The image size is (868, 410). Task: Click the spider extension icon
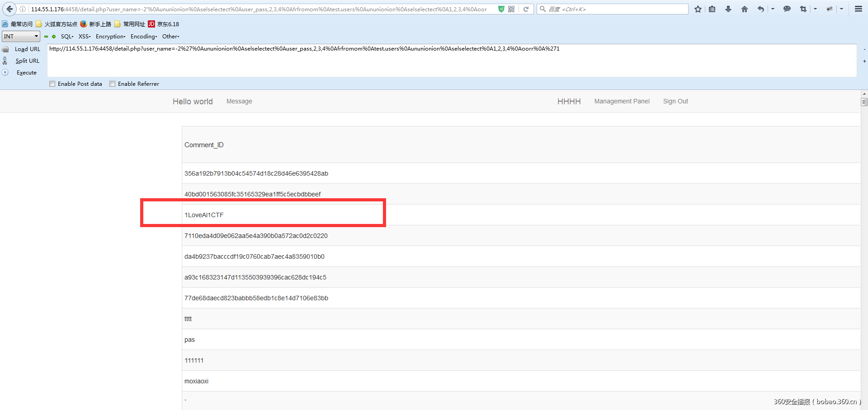tap(830, 9)
